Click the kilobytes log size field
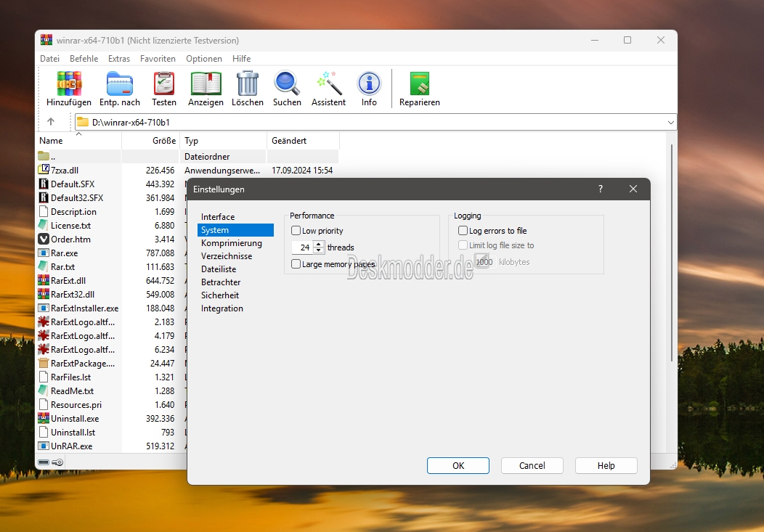 (485, 262)
